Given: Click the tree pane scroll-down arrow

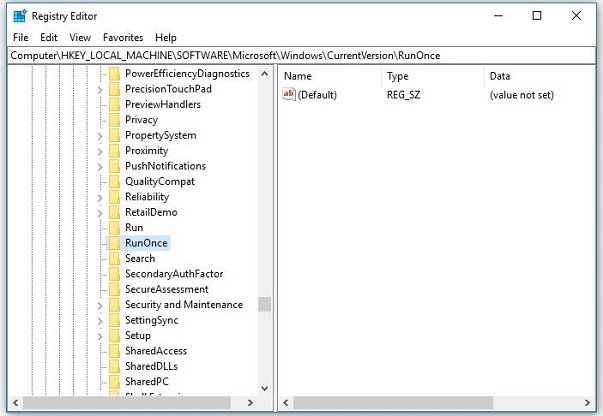Looking at the screenshot, I should point(265,388).
